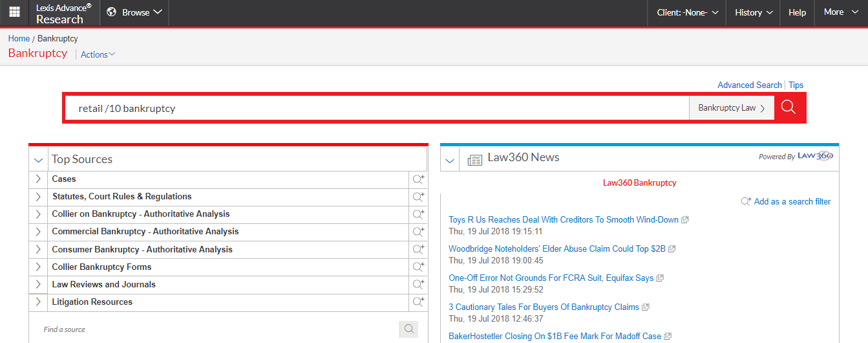The image size is (868, 343).
Task: Click the red Bankruptcy page title
Action: click(37, 53)
